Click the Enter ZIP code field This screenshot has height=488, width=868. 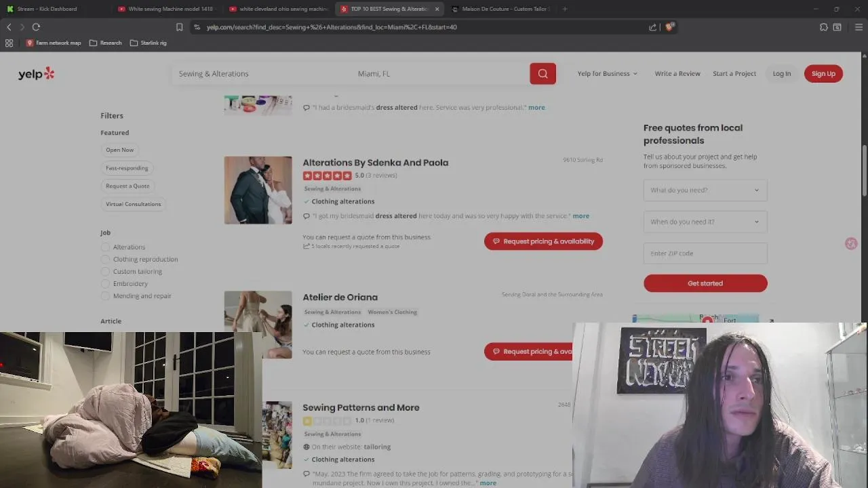(705, 253)
